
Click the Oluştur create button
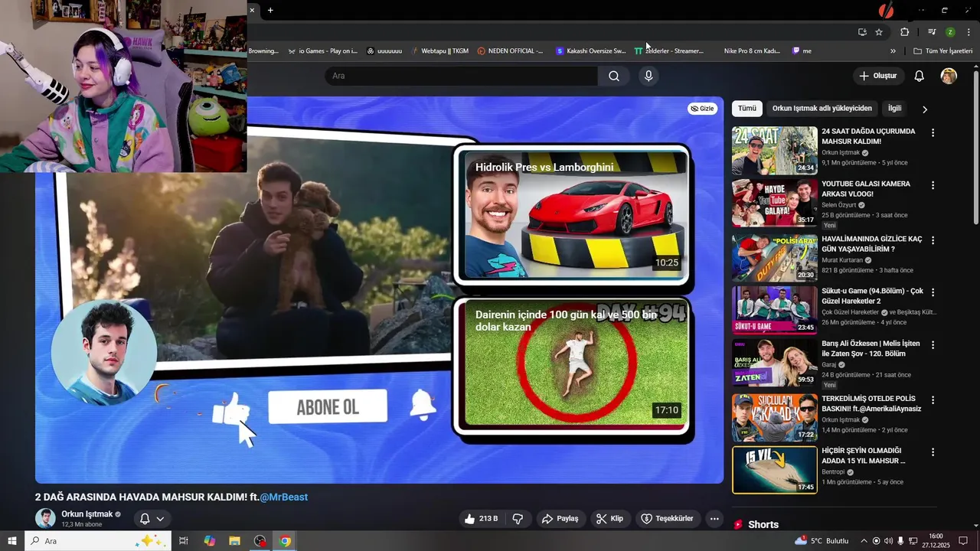878,76
